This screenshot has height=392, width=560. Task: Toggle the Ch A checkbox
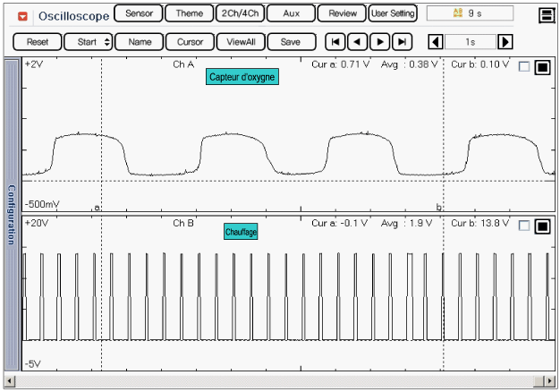point(524,67)
